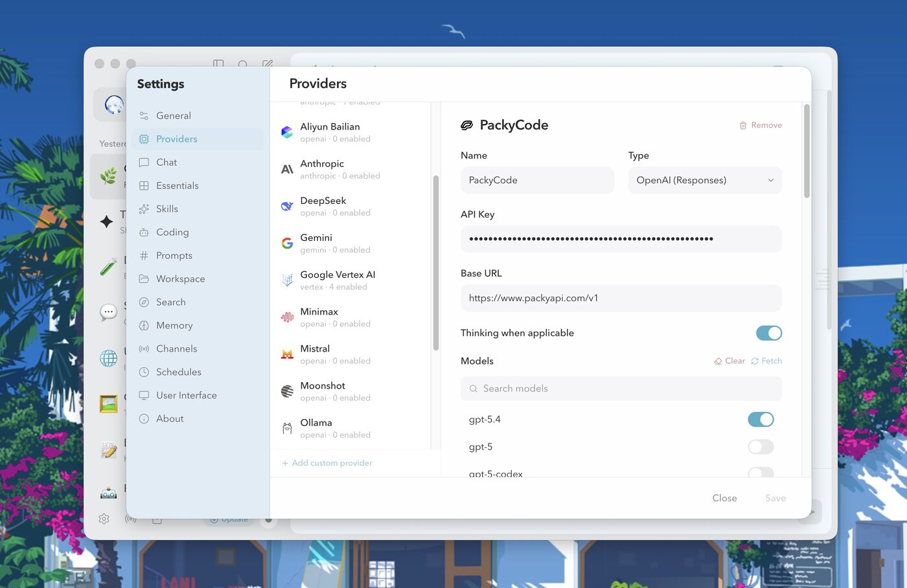Open search via the magnifier icon

pyautogui.click(x=242, y=65)
